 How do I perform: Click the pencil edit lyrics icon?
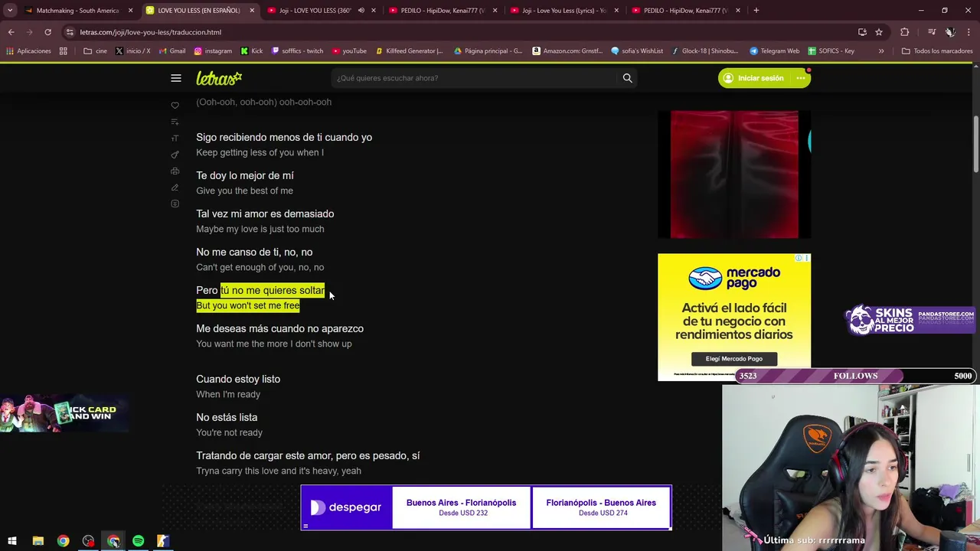pyautogui.click(x=175, y=187)
